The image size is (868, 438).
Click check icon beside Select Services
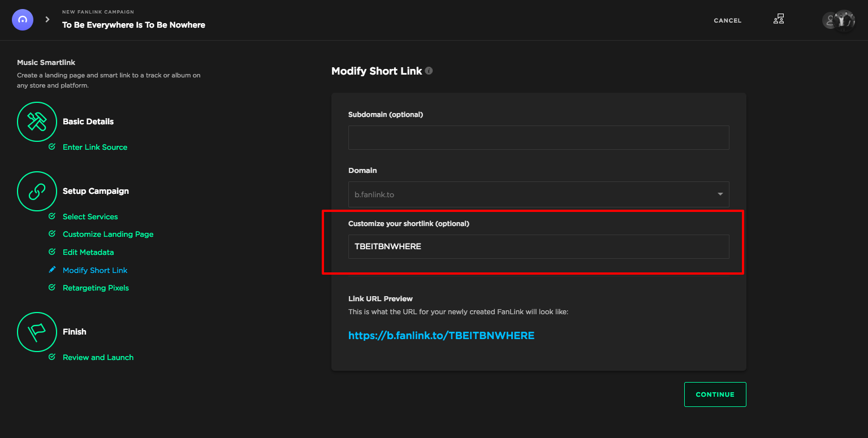coord(52,216)
